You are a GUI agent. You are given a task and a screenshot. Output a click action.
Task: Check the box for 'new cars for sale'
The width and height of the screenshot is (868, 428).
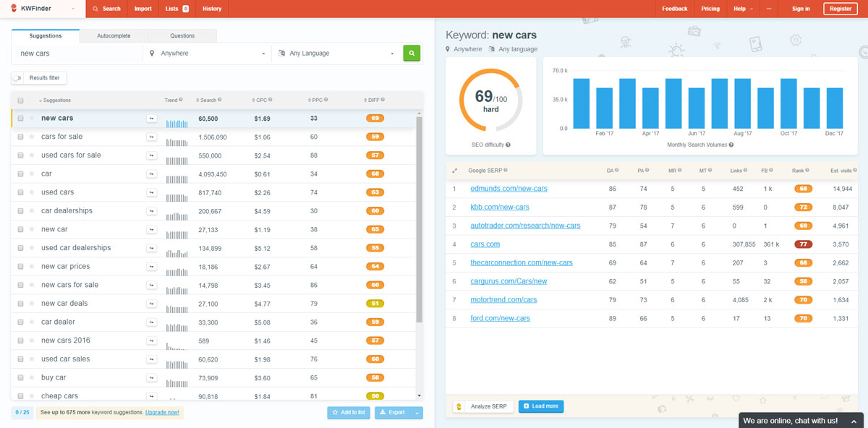pos(20,285)
